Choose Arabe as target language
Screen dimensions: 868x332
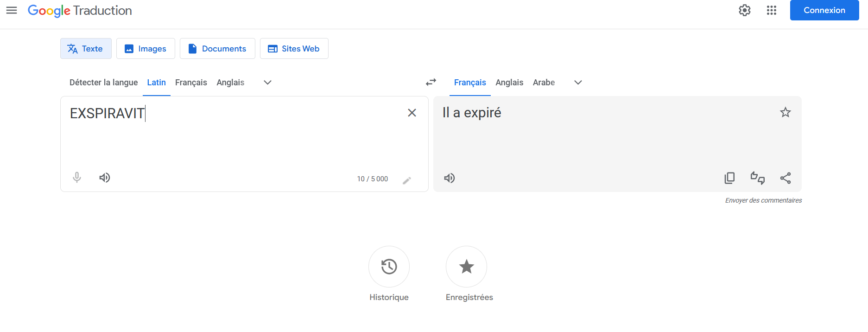pos(544,83)
